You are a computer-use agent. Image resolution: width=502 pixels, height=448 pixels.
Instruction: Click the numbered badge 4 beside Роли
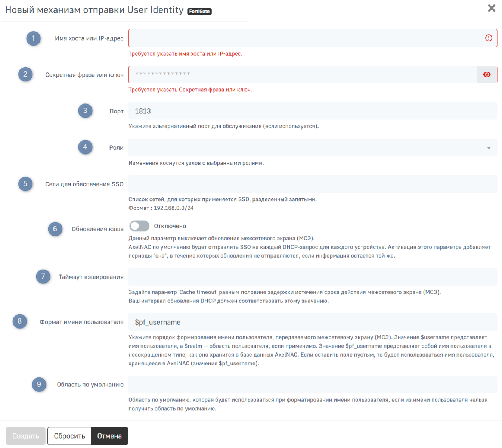(85, 147)
